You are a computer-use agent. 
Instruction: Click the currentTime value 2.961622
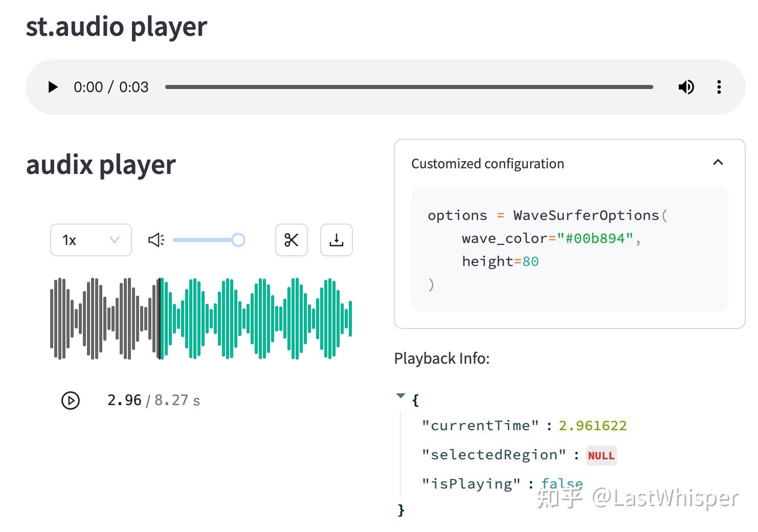pos(592,426)
